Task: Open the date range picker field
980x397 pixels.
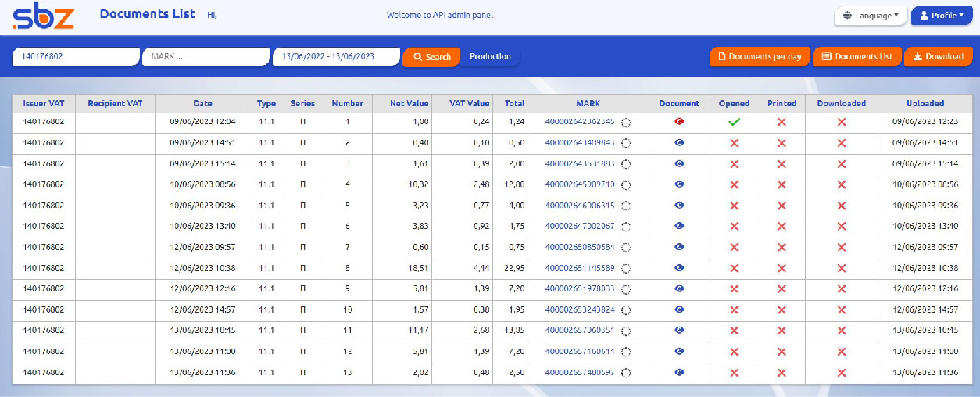Action: pos(335,56)
